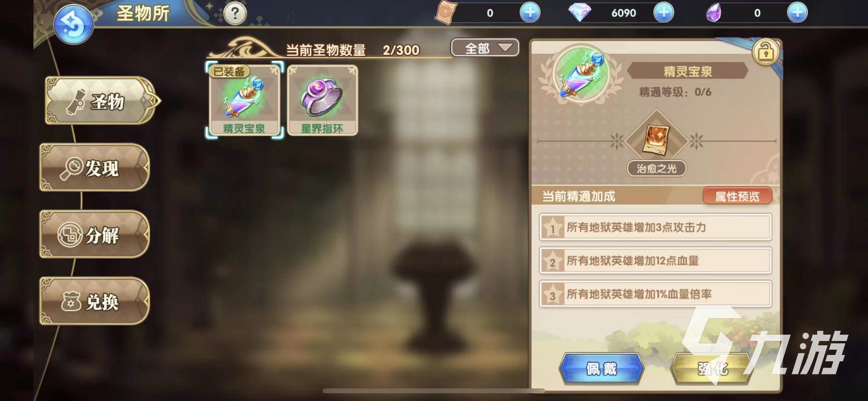Switch to the 发现 sidebar tab

tap(94, 168)
